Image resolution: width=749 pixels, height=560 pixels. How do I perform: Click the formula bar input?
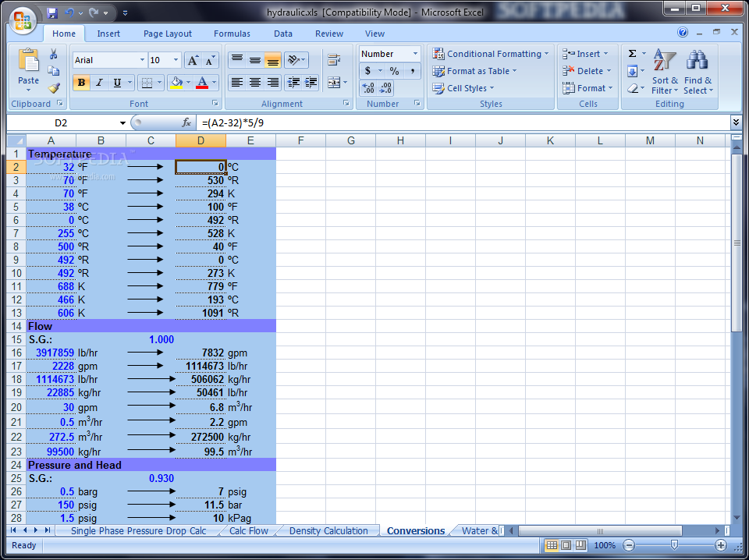463,122
